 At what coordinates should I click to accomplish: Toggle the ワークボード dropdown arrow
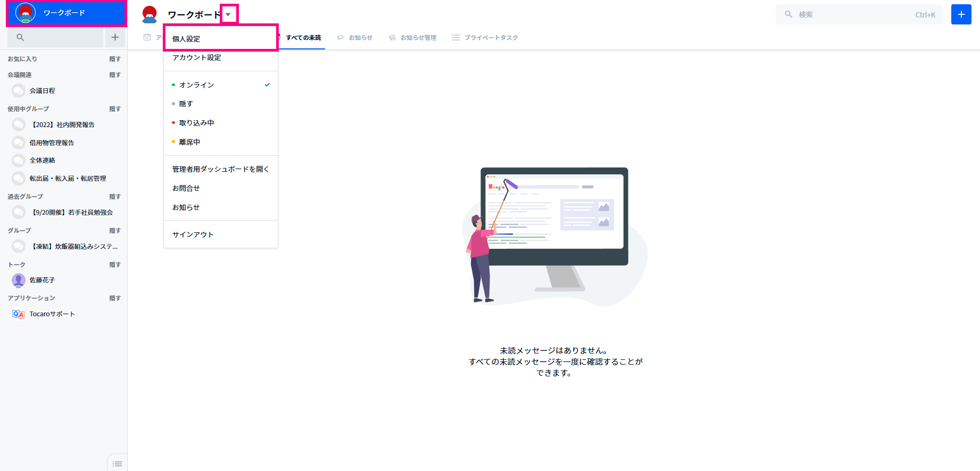point(229,14)
